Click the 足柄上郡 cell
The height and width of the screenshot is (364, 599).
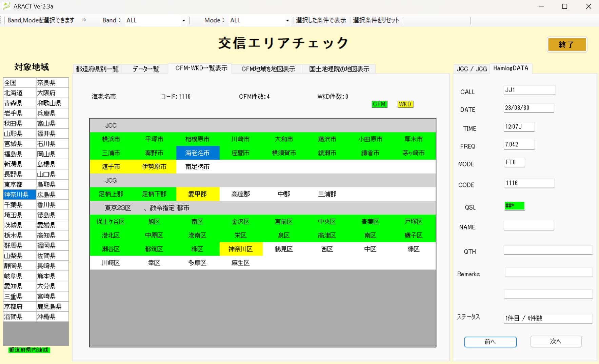pyautogui.click(x=111, y=194)
